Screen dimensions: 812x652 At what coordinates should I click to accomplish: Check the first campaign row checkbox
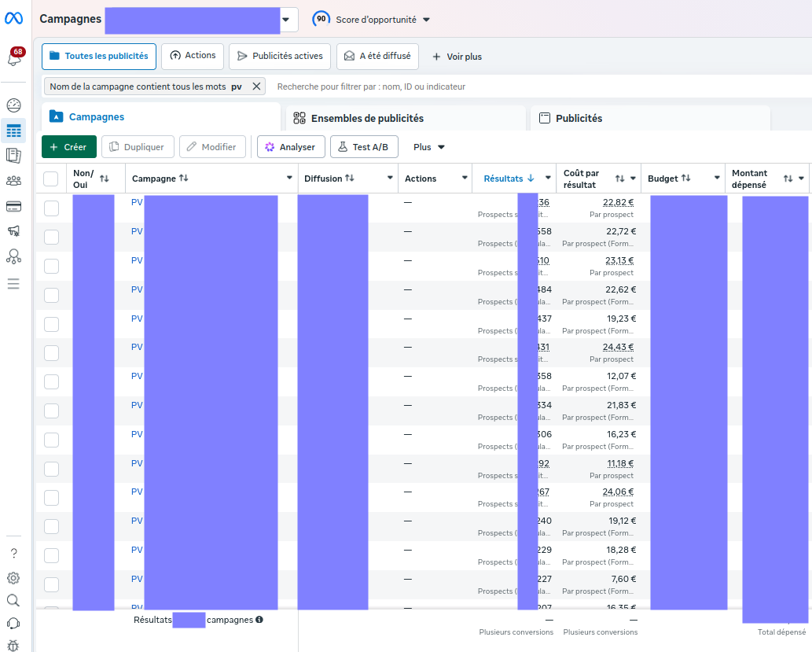click(51, 208)
